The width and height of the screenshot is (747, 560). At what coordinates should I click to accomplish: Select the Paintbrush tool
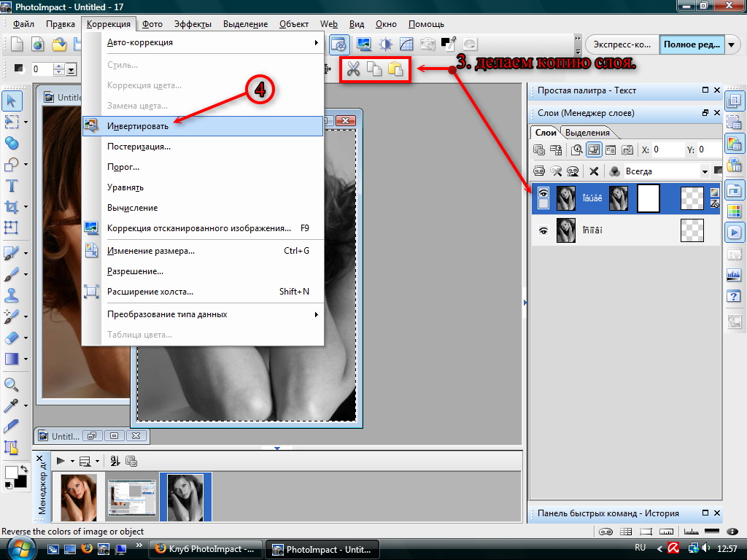point(12,274)
